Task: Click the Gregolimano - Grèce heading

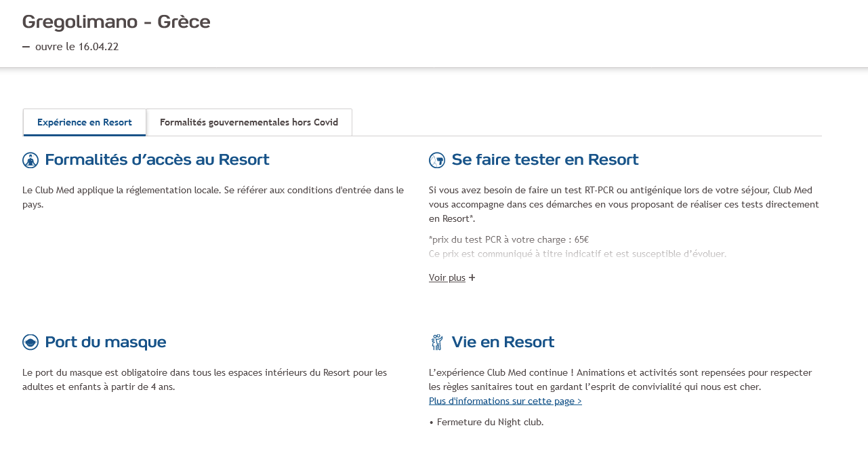Action: pyautogui.click(x=117, y=22)
